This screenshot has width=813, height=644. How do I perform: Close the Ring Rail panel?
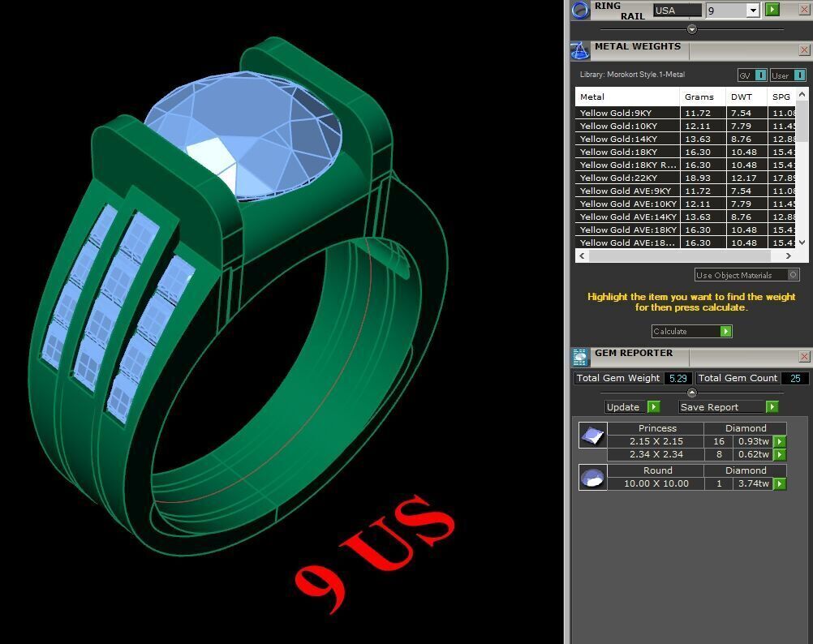[x=805, y=10]
